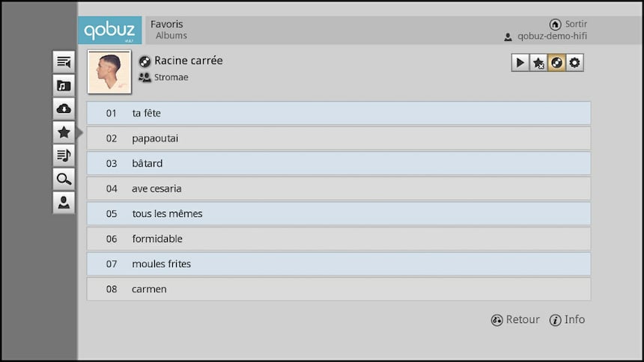Open the user account sidebar icon
The height and width of the screenshot is (362, 644).
tap(64, 203)
